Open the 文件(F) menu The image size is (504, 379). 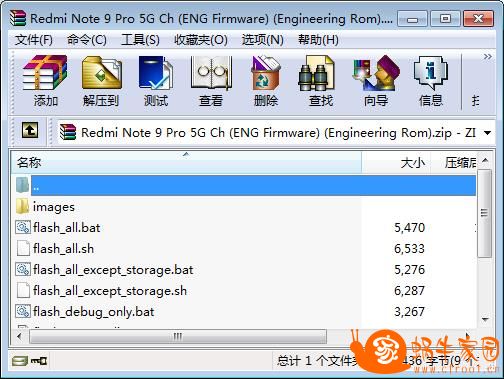(34, 40)
